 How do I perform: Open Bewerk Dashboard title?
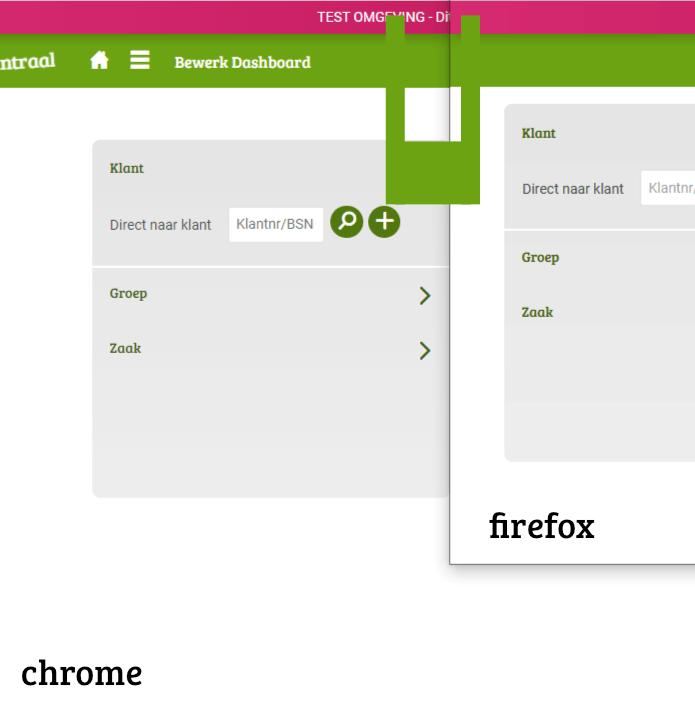point(242,62)
